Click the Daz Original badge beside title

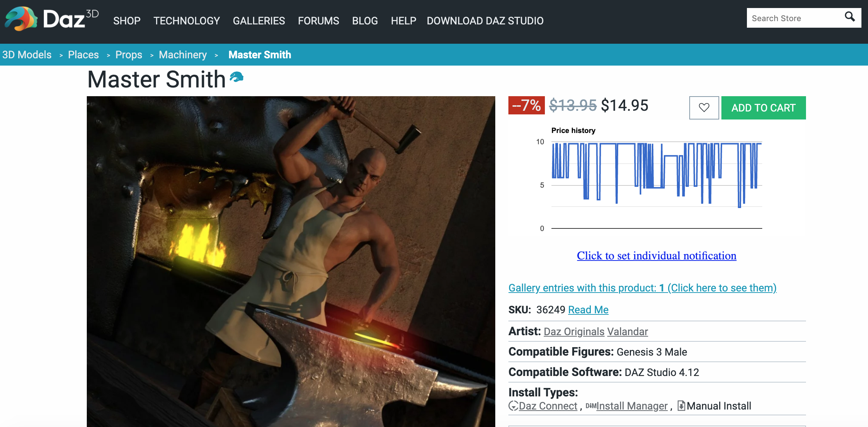click(236, 77)
